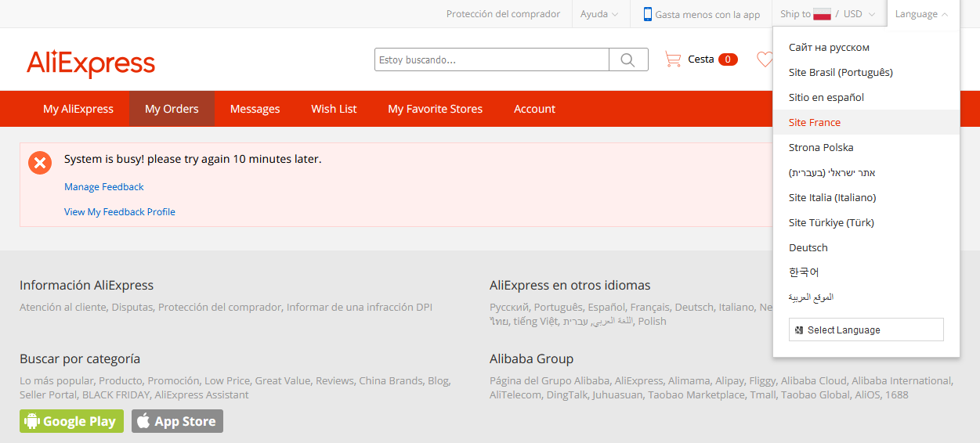Open the Disputas footer link
The height and width of the screenshot is (443, 980).
(132, 307)
